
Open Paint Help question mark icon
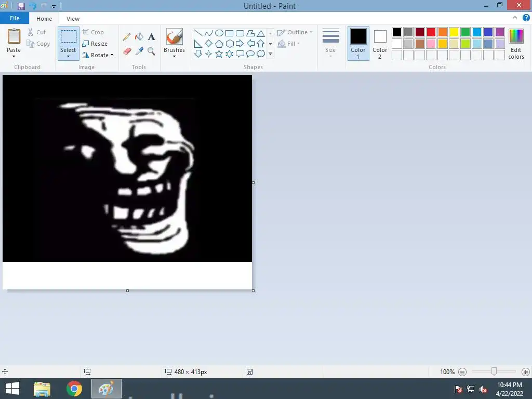point(526,18)
